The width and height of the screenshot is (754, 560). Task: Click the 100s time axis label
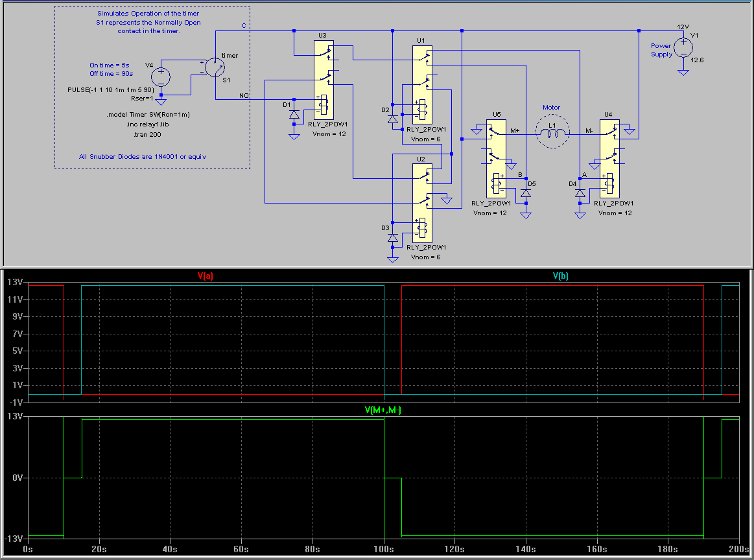pyautogui.click(x=384, y=549)
